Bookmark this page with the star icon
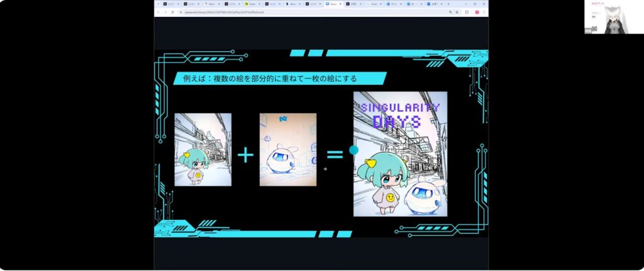 pyautogui.click(x=457, y=12)
